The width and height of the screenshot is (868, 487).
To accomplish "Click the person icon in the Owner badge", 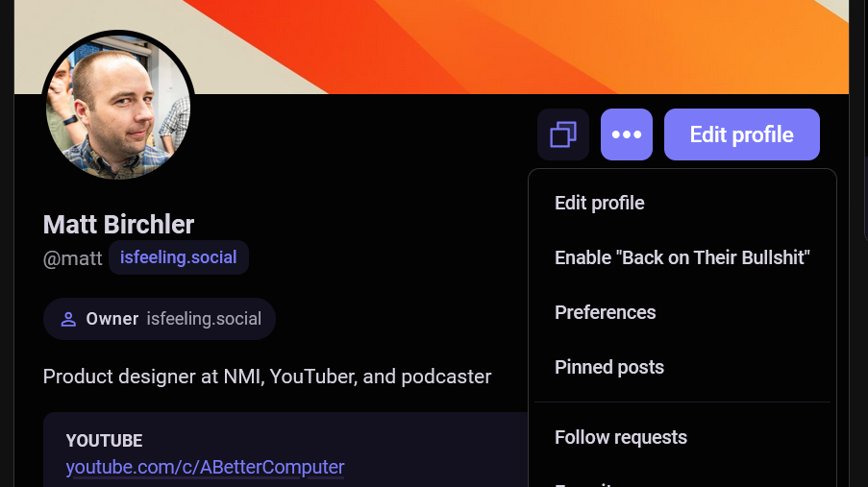I will (68, 320).
